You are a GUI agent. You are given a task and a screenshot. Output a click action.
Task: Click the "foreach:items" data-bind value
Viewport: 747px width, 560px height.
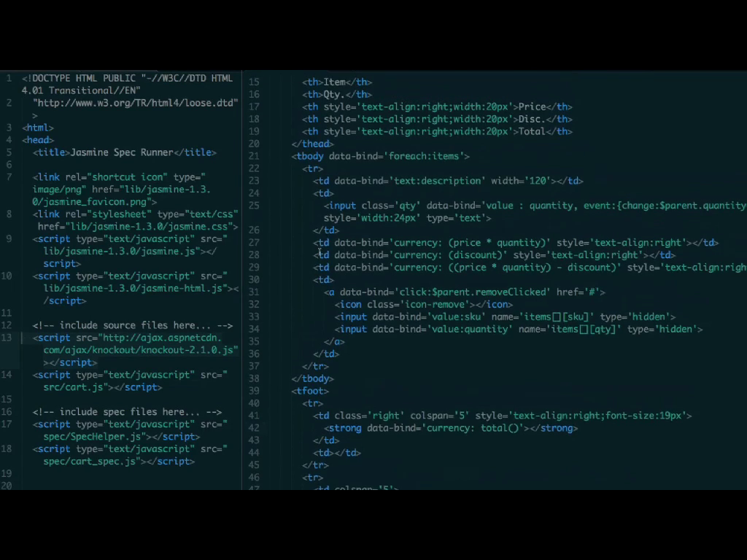[424, 156]
